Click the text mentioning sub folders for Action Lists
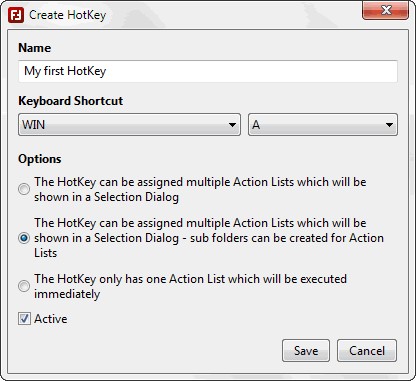The image size is (416, 381). pyautogui.click(x=209, y=238)
